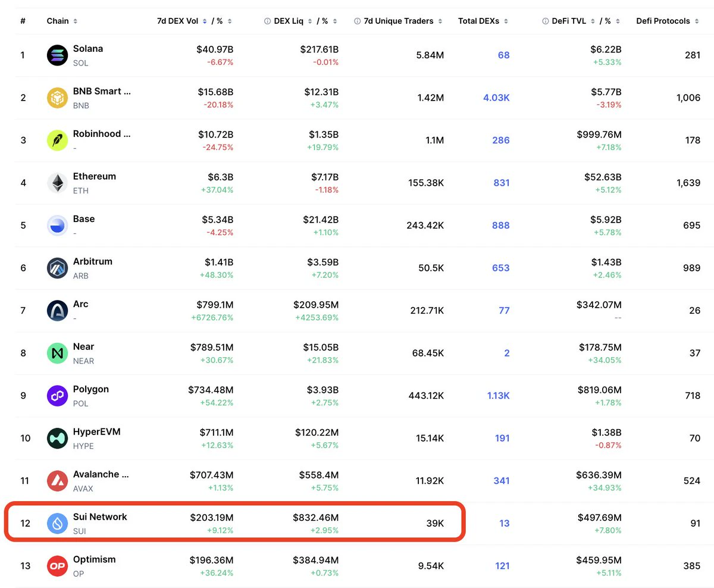Click HyperEVM's 15.14K unique traders value

[x=430, y=438]
